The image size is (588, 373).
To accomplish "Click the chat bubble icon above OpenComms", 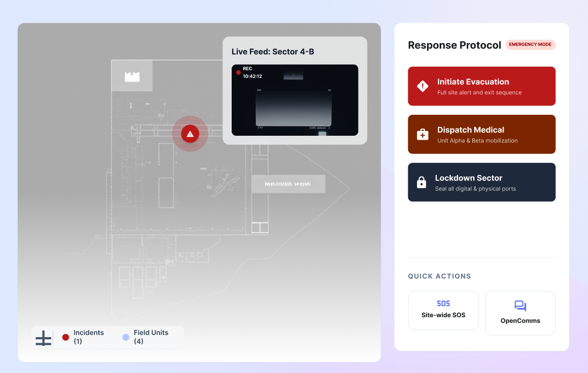I will tap(520, 304).
